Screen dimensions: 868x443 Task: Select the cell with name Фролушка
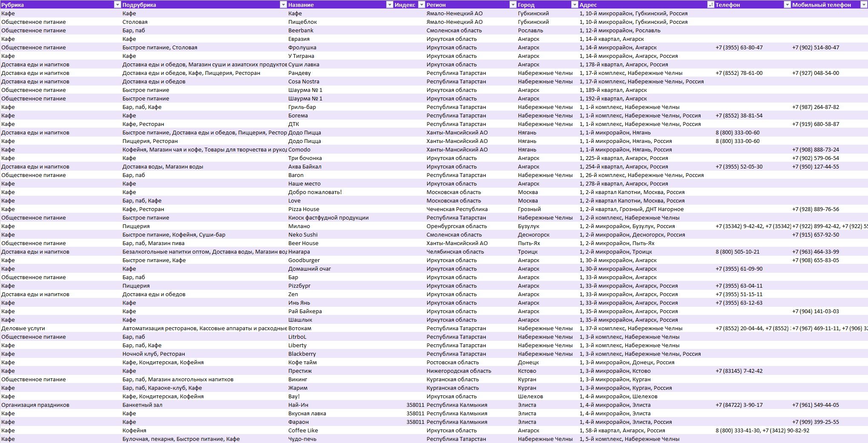340,47
